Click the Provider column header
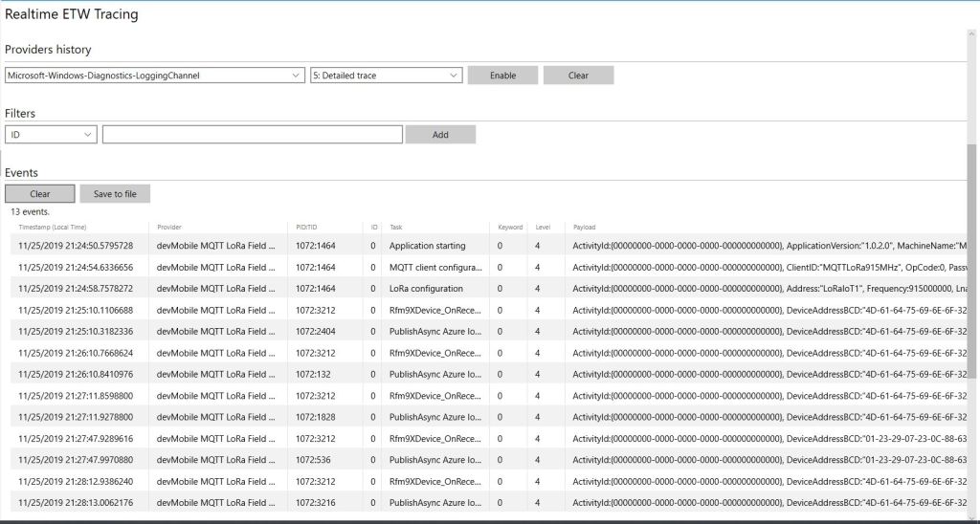This screenshot has width=980, height=524. (x=169, y=228)
